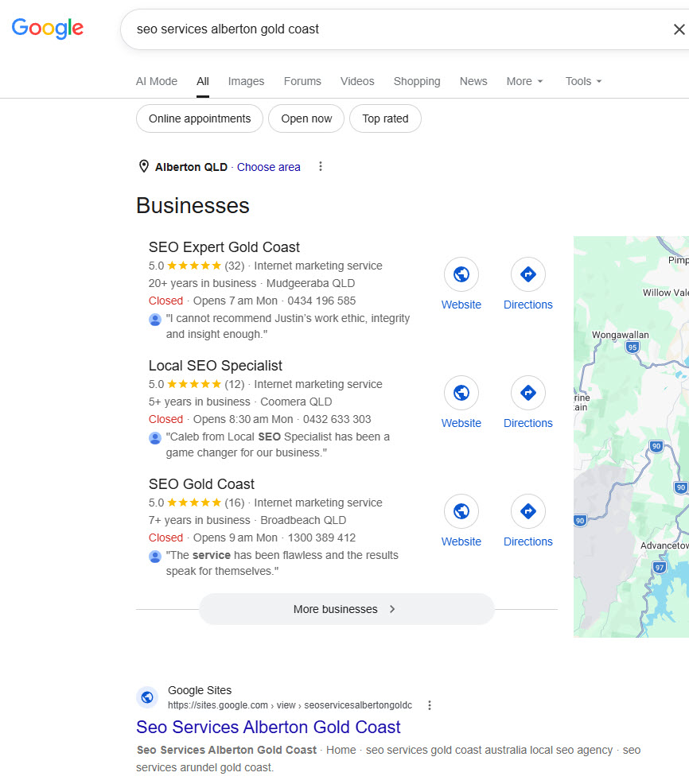Open the Local SEO Specialist listing

coord(215,366)
